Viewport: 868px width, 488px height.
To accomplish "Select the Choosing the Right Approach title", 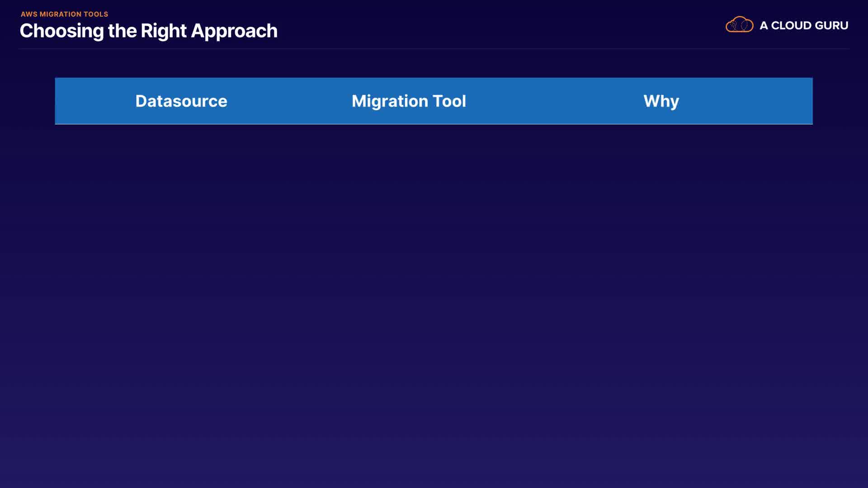I will tap(148, 31).
